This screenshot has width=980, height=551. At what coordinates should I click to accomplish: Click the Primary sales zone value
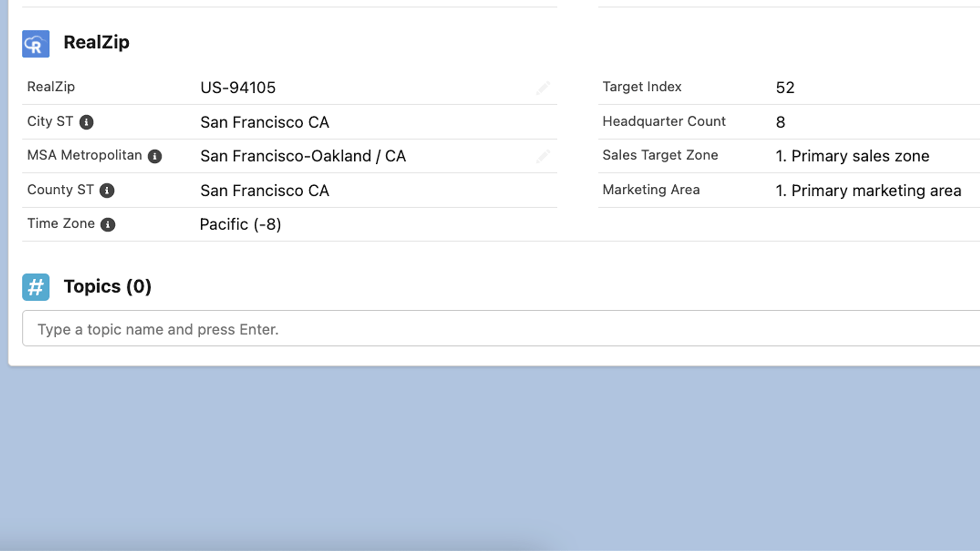[852, 156]
